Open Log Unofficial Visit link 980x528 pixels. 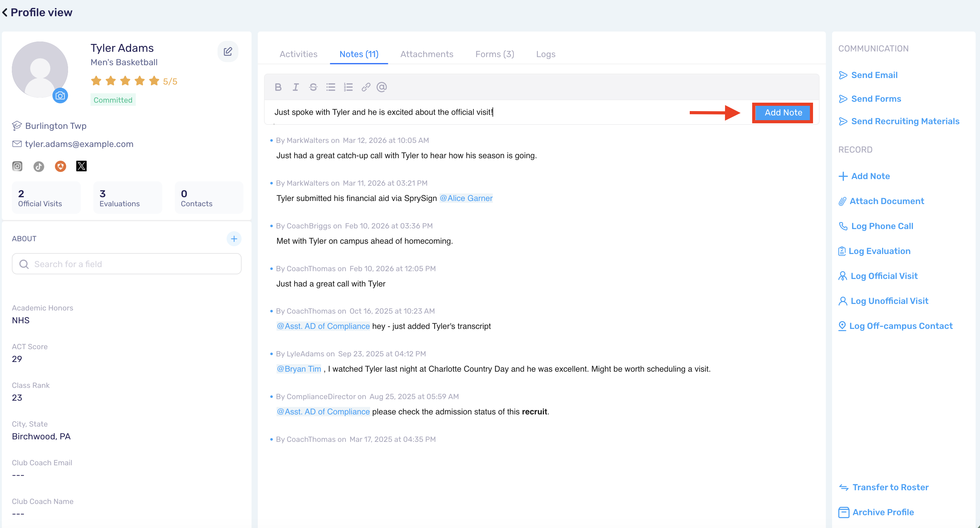click(x=889, y=301)
